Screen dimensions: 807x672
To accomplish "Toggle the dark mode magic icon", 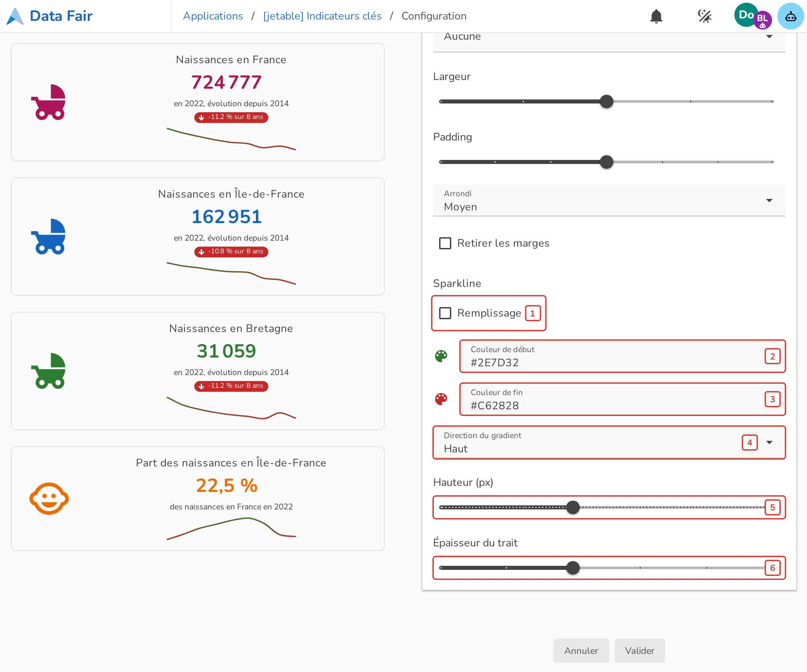I will [704, 16].
